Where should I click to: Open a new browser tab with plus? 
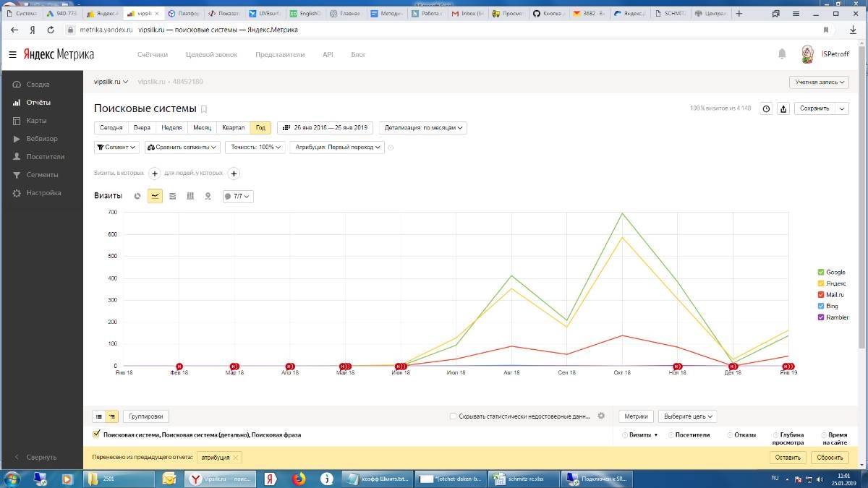(739, 13)
